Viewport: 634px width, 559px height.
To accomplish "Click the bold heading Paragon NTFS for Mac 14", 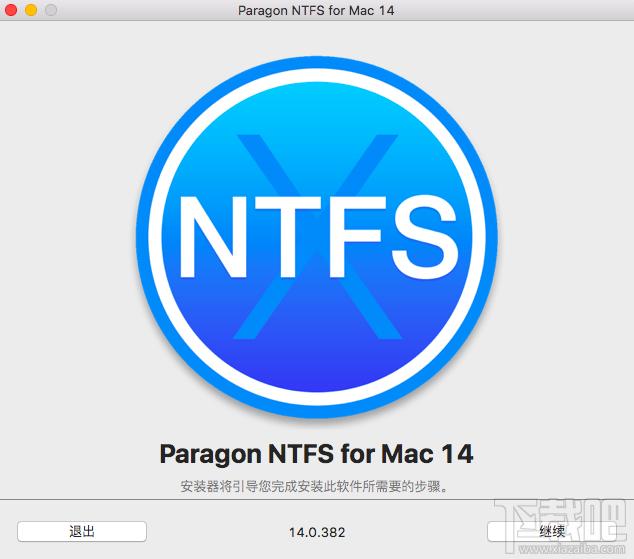I will (x=316, y=454).
